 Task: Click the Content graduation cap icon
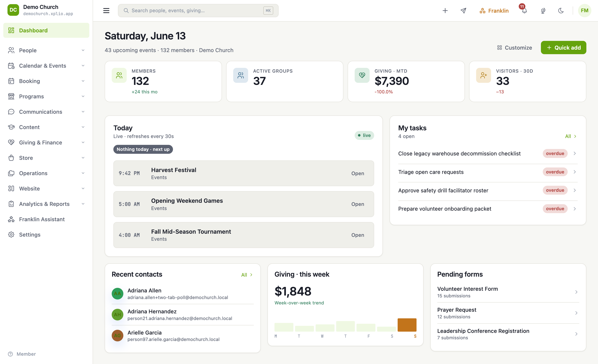11,127
